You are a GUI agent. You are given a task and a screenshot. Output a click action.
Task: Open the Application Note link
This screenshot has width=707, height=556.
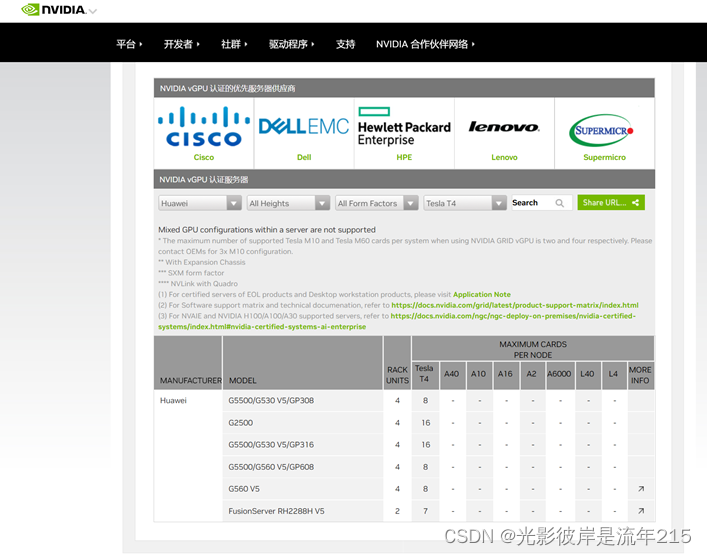(482, 294)
